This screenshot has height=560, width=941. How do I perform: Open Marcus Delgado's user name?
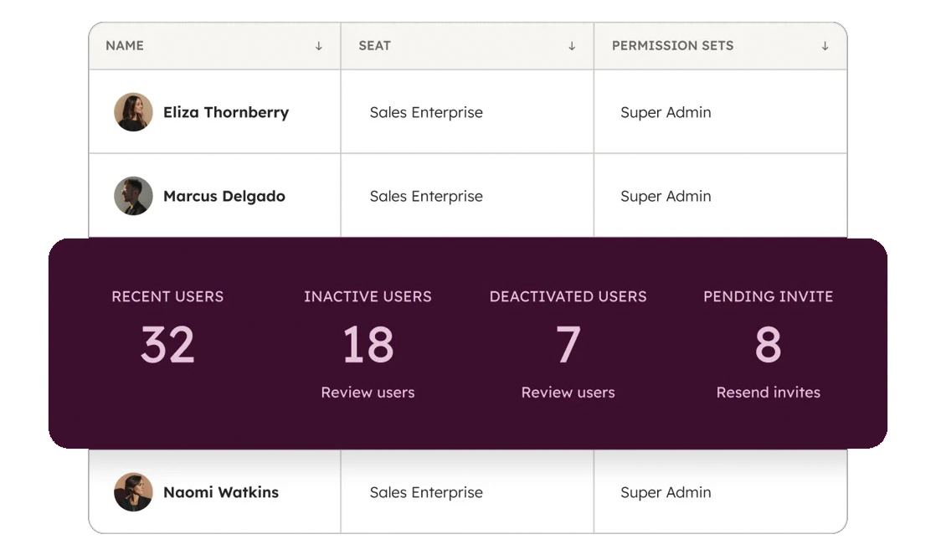point(224,196)
